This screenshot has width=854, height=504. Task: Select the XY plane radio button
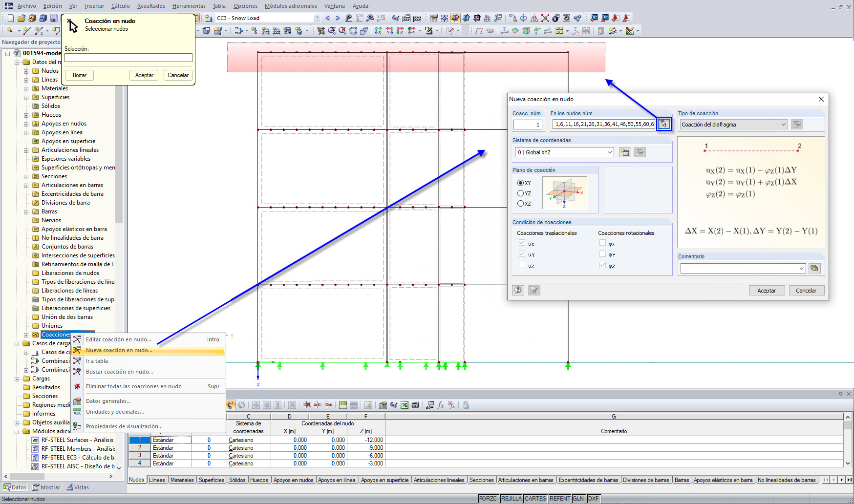(520, 183)
